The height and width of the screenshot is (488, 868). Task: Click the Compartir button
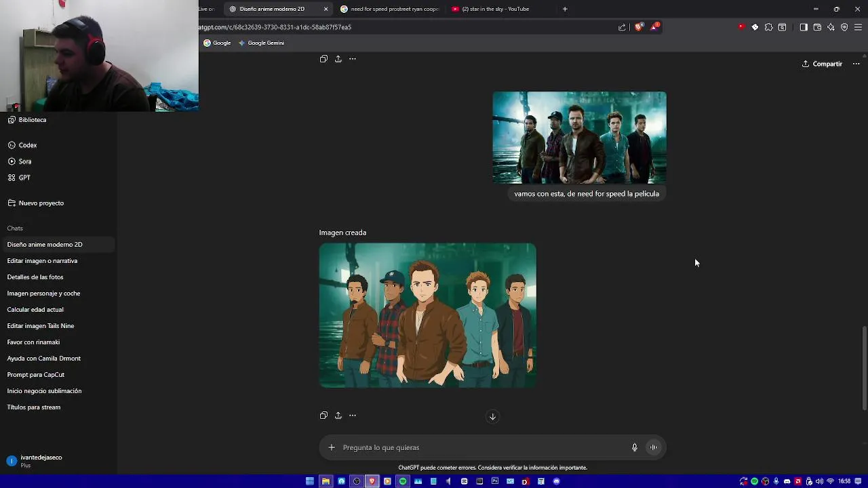click(822, 64)
